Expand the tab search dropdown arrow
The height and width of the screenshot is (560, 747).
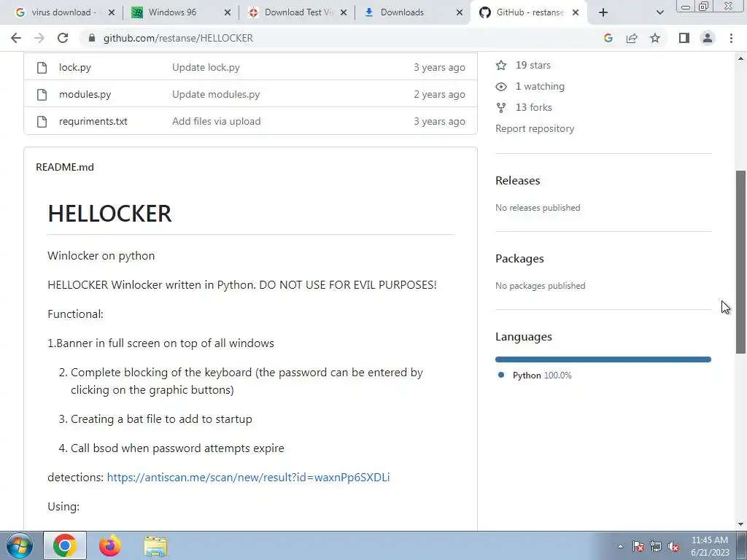tap(659, 12)
